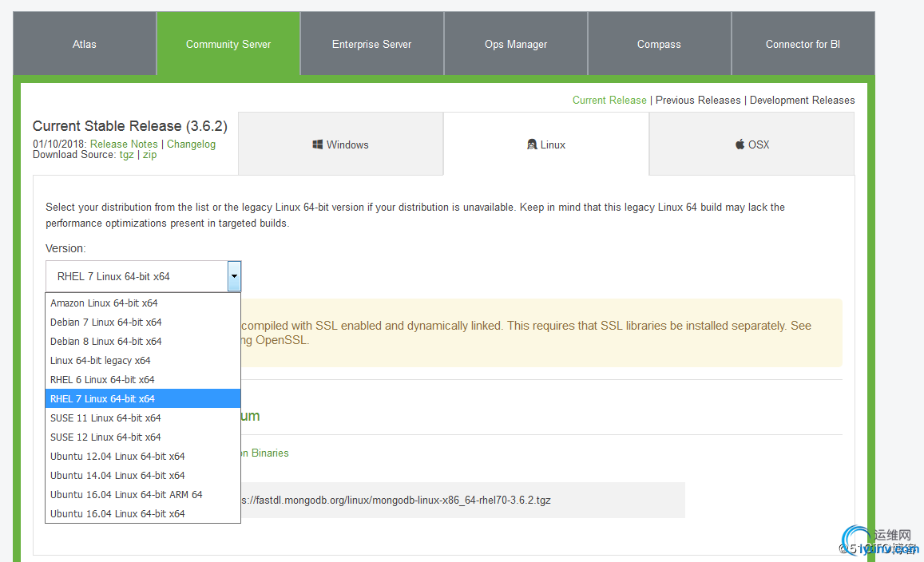Image resolution: width=924 pixels, height=562 pixels.
Task: Pick Ubuntu 16.04 Linux 64-bit x64
Action: [143, 513]
